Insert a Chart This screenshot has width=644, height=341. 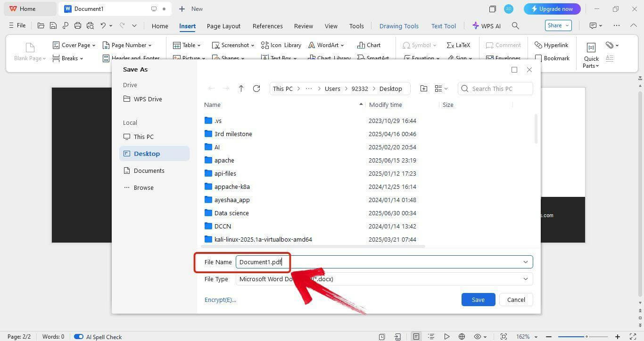(x=369, y=45)
